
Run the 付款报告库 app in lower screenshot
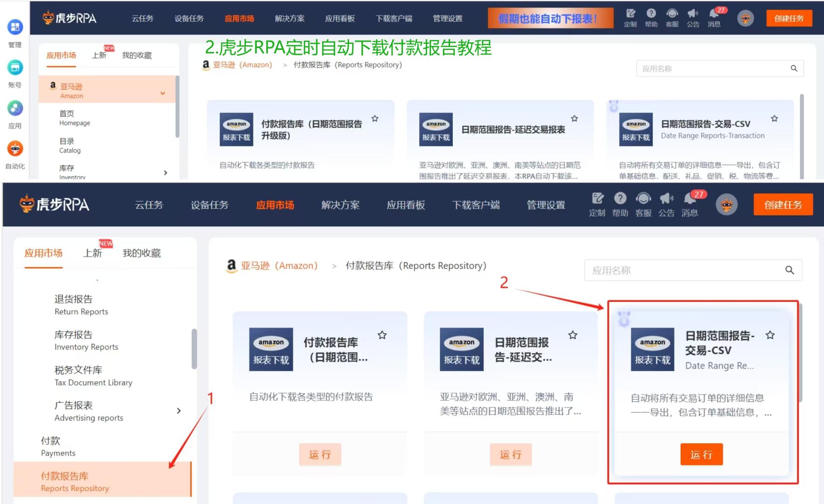[320, 454]
